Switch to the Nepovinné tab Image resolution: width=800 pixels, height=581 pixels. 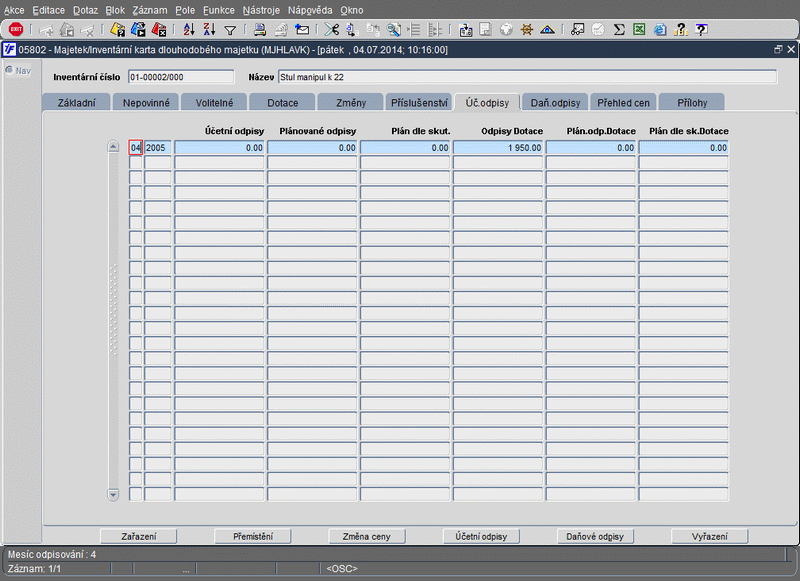(x=146, y=103)
